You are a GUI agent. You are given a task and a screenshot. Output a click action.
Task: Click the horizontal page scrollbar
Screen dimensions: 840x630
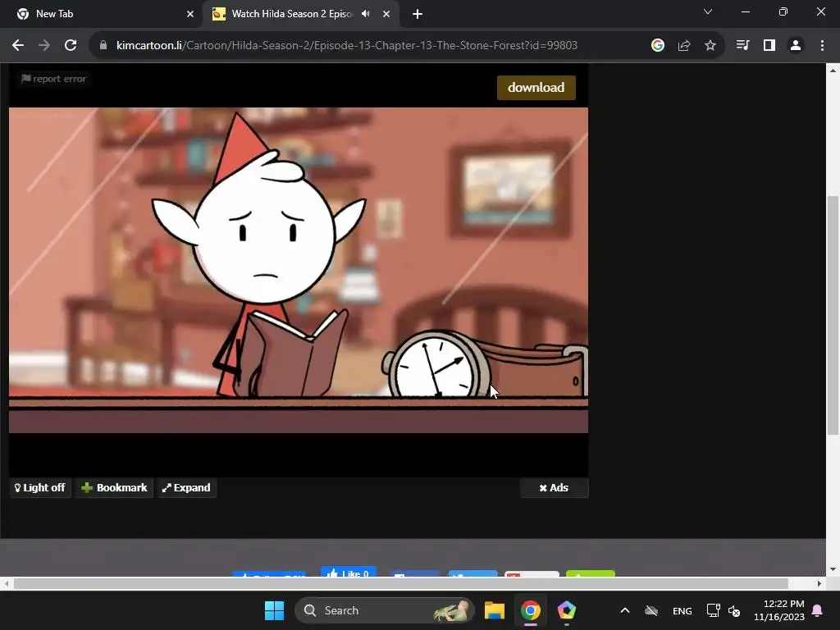click(400, 583)
